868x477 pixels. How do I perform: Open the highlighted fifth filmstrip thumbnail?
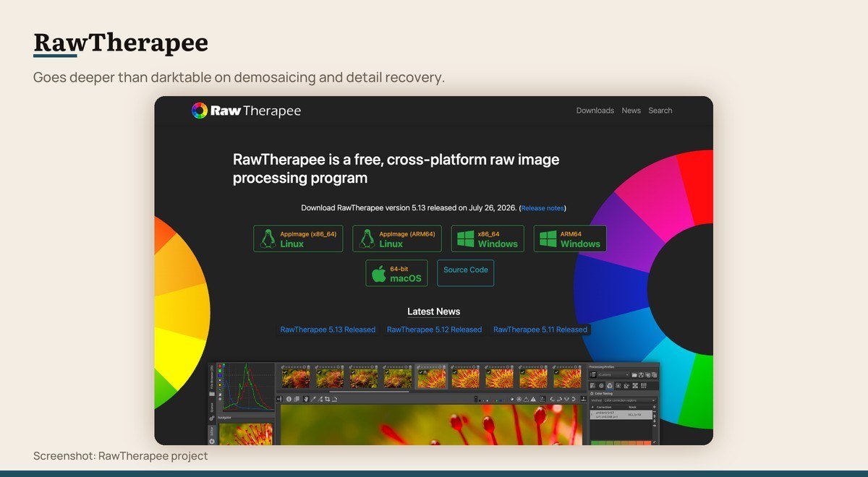pyautogui.click(x=432, y=379)
